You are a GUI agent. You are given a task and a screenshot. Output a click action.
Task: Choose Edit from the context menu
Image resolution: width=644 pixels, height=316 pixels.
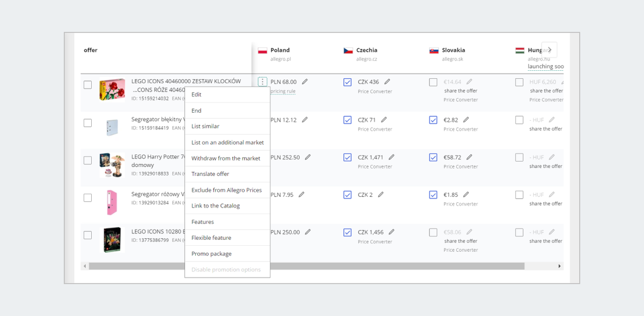[228, 94]
